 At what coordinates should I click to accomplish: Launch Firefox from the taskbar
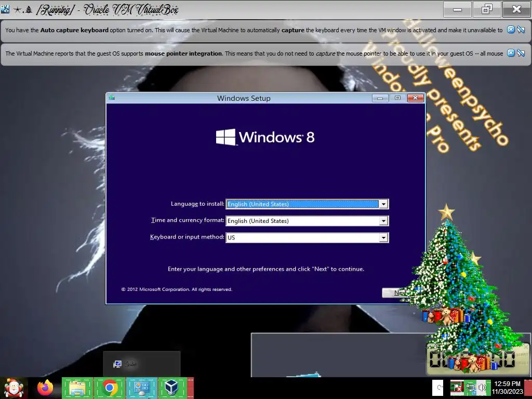click(45, 388)
